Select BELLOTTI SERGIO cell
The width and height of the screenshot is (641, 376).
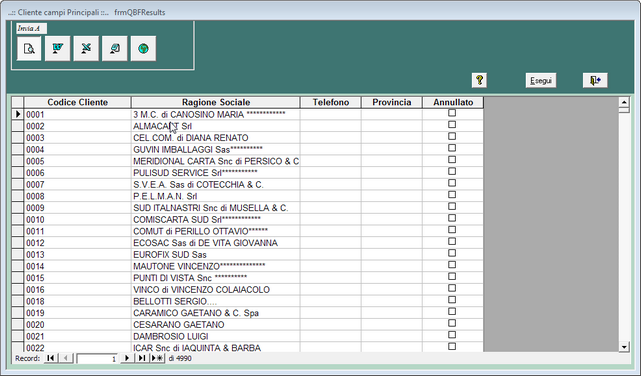tap(215, 301)
